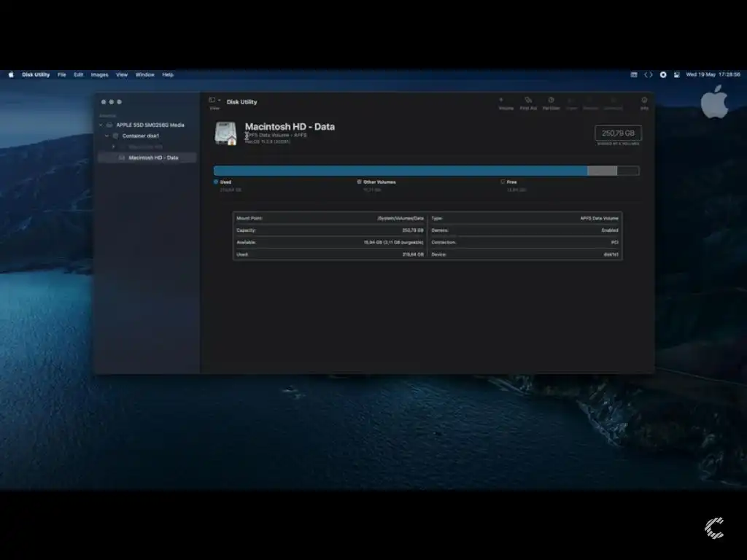Collapse APPLE SSD SM0256G Media disclosure arrow
Viewport: 747px width, 560px height.
[101, 125]
